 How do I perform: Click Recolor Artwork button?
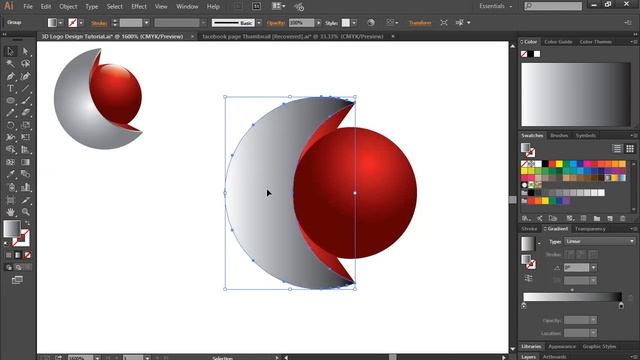[371, 23]
